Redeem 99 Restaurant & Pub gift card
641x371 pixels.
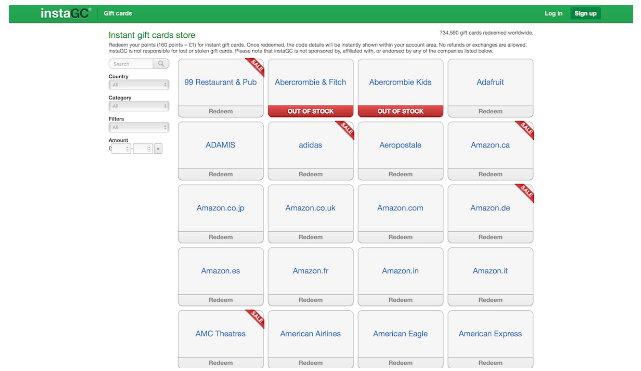[x=221, y=111]
